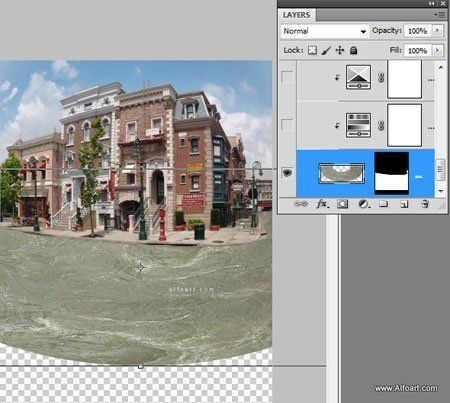
Task: Show the gradient map layer visibility box
Action: click(x=287, y=125)
